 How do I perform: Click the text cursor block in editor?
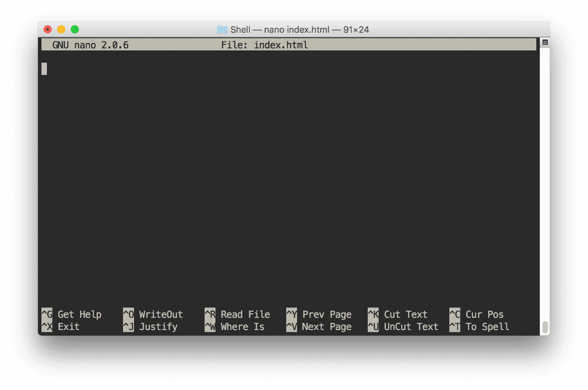pos(44,69)
